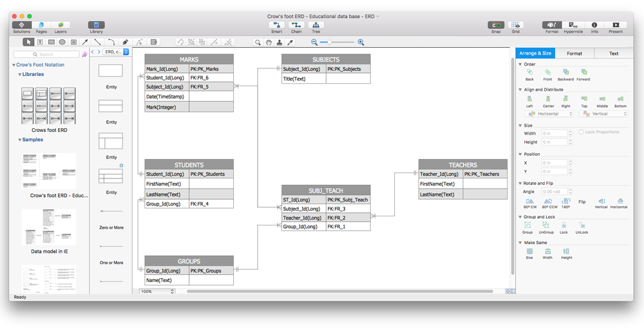Open the 100% zoom level dropdown
The height and width of the screenshot is (331, 644).
(x=157, y=291)
